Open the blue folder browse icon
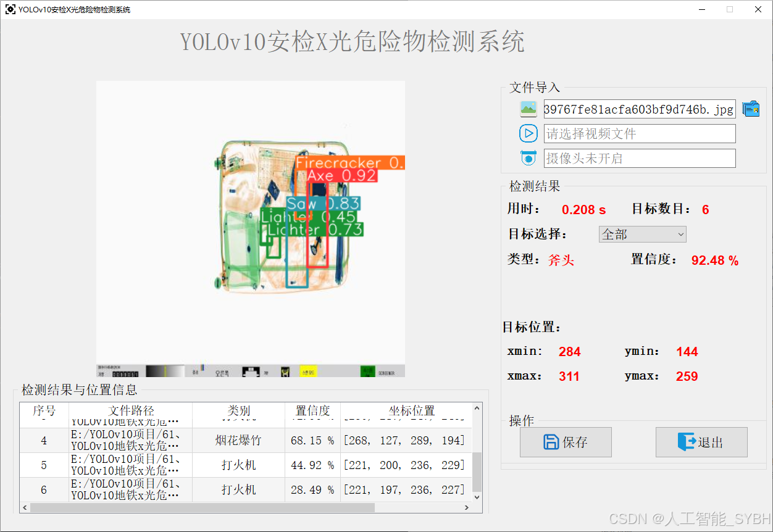Viewport: 773px width, 532px height. click(x=751, y=109)
